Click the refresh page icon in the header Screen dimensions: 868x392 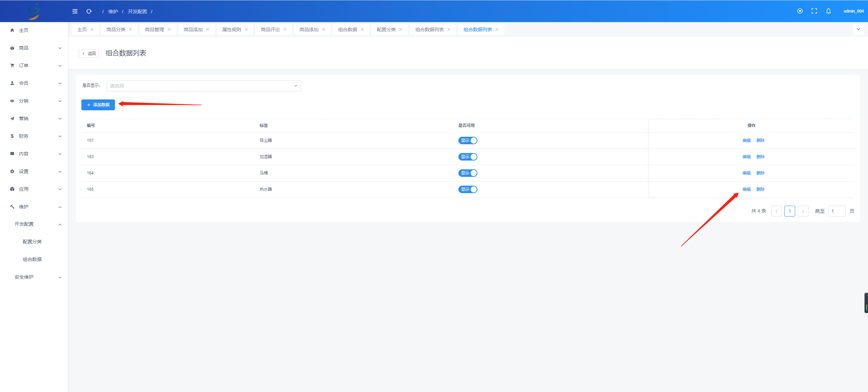(89, 11)
